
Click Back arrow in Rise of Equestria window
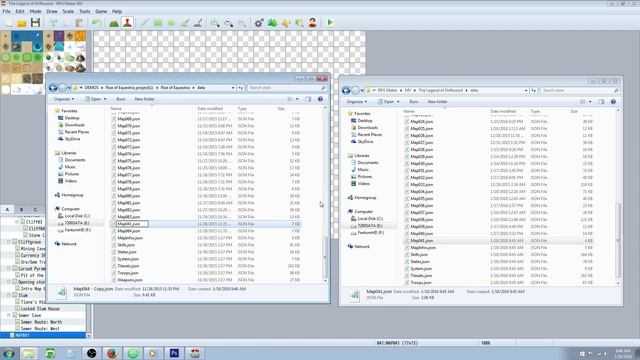click(53, 88)
